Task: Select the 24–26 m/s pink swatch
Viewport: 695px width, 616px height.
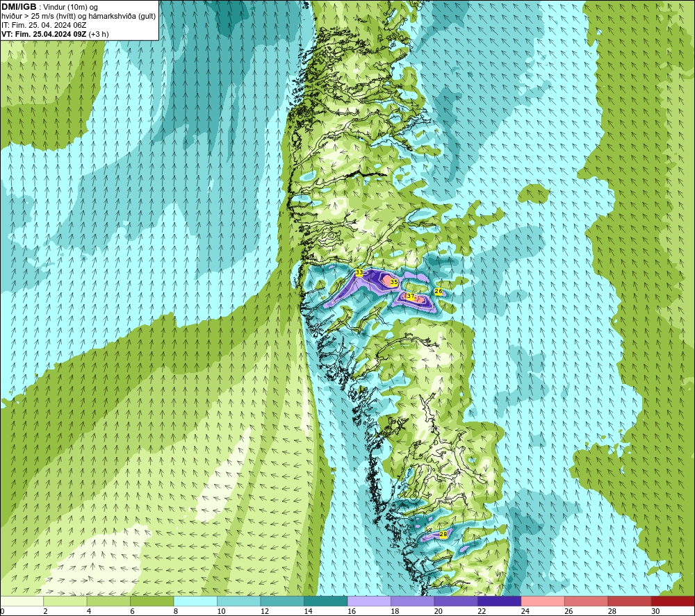Action: [x=543, y=601]
